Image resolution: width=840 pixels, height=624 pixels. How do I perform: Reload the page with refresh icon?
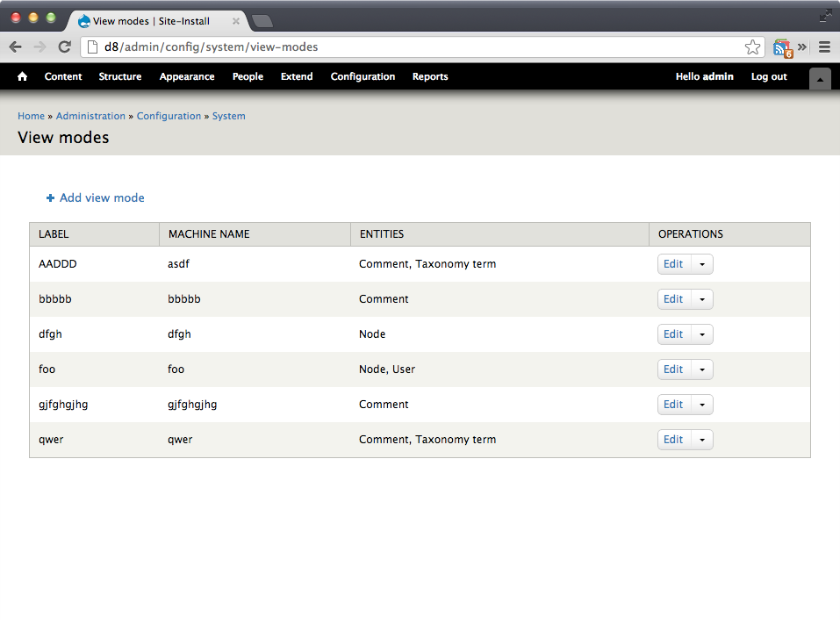coord(64,47)
